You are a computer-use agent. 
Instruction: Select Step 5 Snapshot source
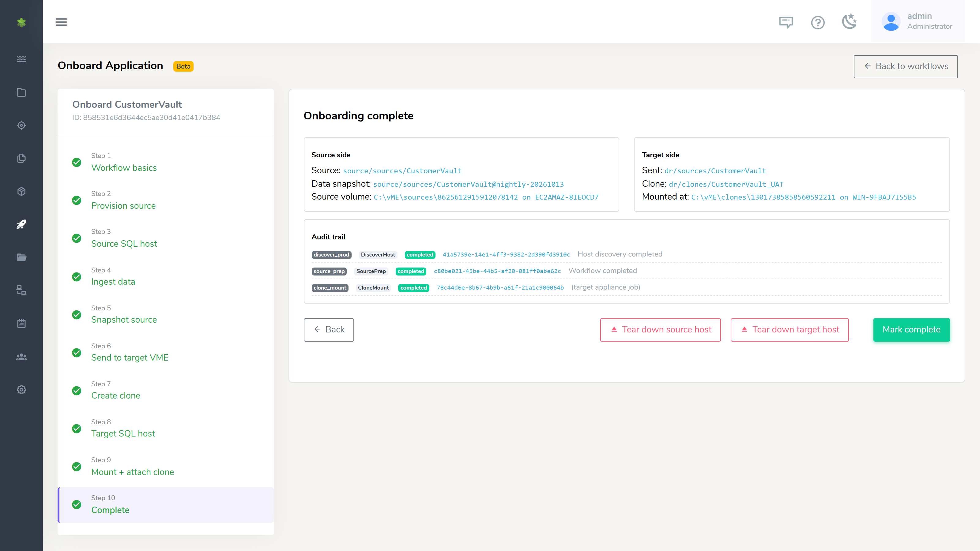pos(165,314)
